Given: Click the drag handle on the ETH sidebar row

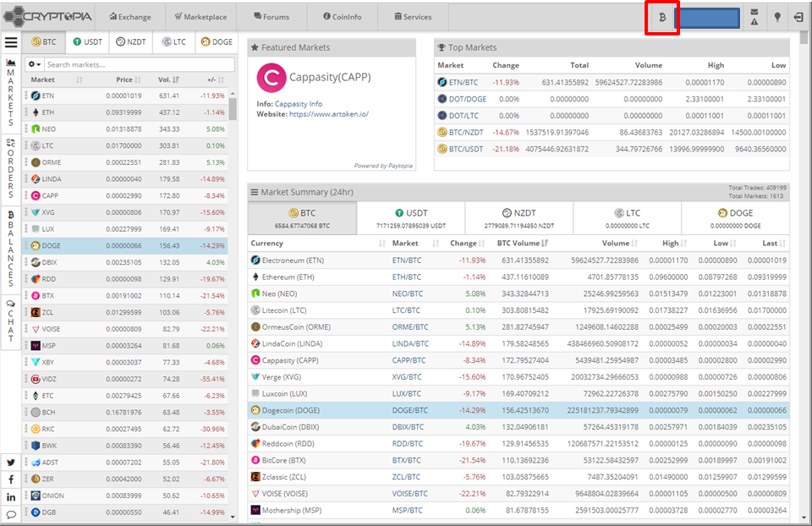Looking at the screenshot, I should (26, 112).
